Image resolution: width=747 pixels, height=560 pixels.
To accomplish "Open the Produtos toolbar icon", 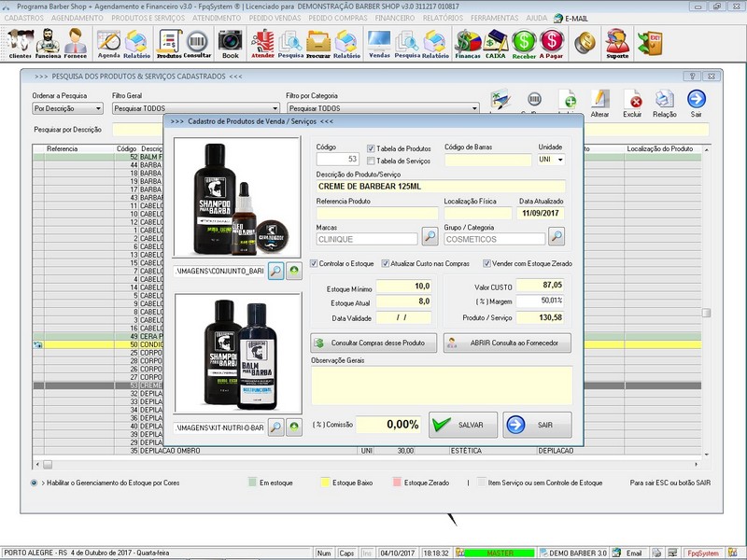I will (x=170, y=44).
